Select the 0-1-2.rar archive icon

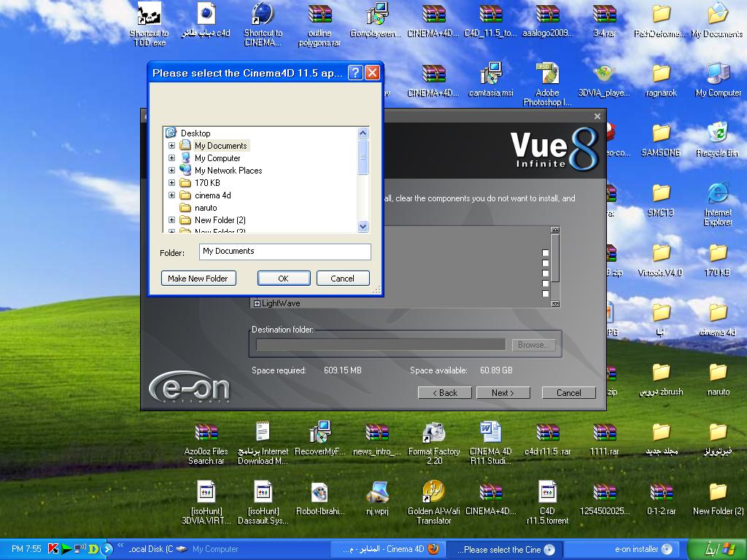tap(661, 497)
